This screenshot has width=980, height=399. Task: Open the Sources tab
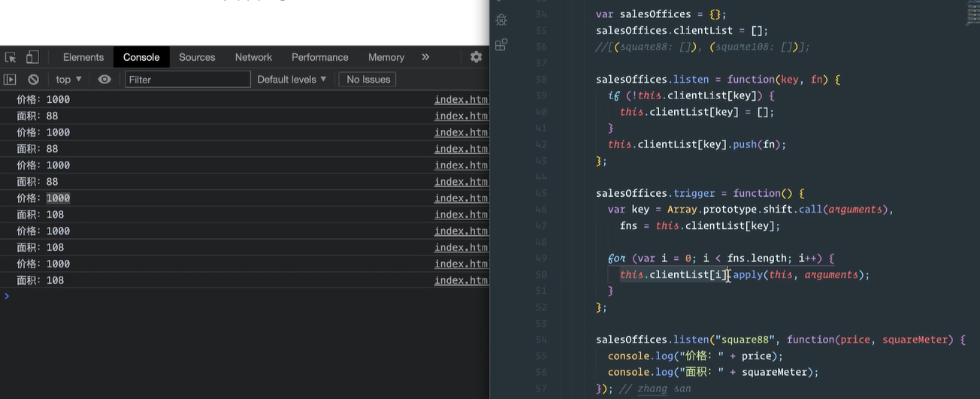coord(197,57)
